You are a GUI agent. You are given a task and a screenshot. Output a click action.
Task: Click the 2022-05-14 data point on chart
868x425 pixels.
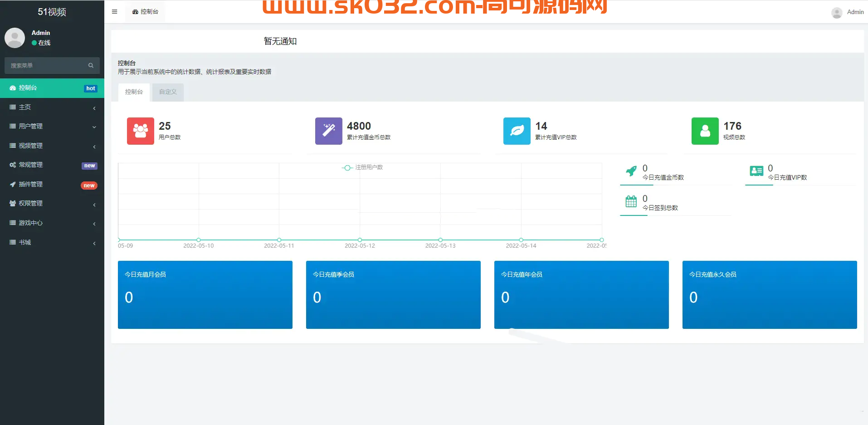[x=521, y=240]
